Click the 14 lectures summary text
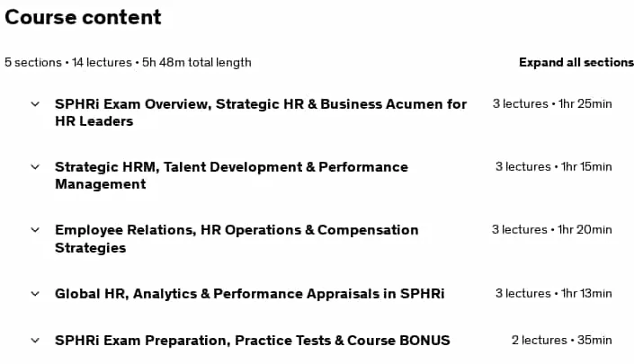This screenshot has width=634, height=364. (x=102, y=63)
